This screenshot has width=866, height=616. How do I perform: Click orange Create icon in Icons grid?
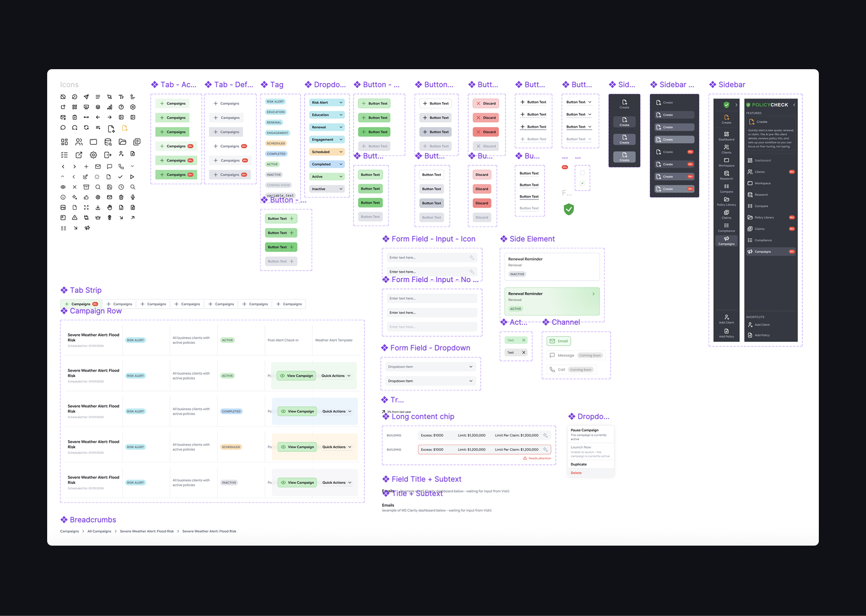pos(125,128)
